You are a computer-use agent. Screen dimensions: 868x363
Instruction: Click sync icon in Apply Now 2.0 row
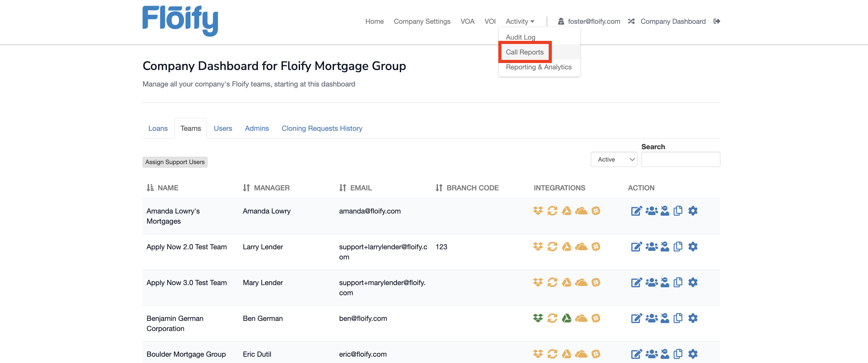tap(552, 247)
